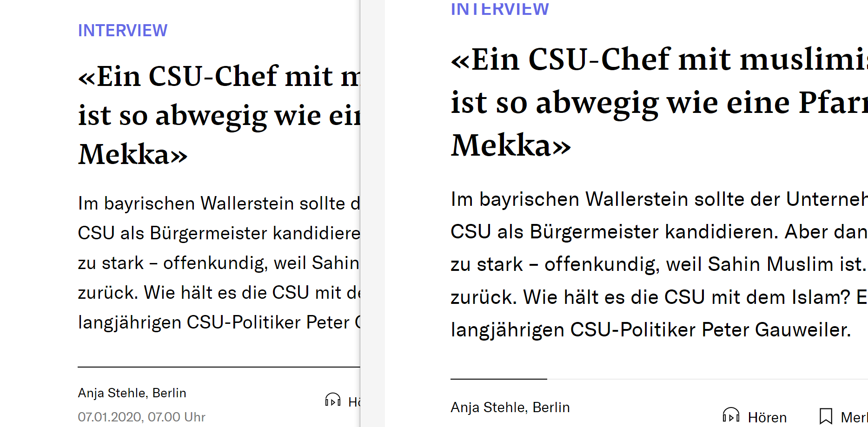Select author "Anja Stehle, Berlin" in the left pane
The height and width of the screenshot is (427, 868).
(x=132, y=393)
